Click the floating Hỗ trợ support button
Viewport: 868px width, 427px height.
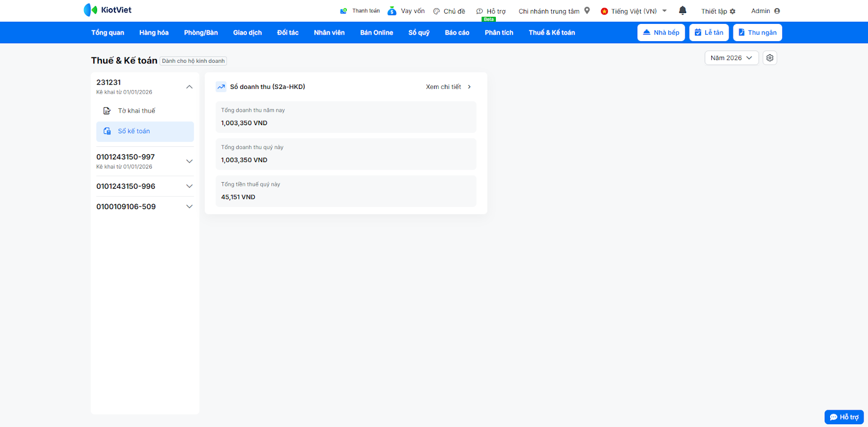click(x=844, y=417)
